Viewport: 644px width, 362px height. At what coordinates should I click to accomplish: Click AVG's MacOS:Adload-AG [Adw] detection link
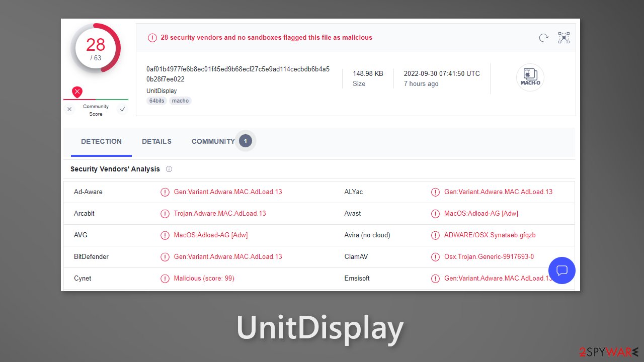point(211,235)
